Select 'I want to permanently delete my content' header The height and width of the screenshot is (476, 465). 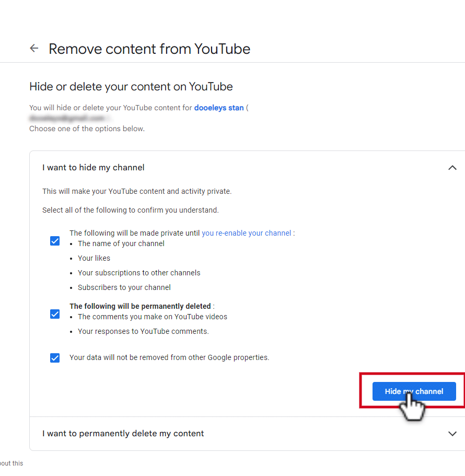123,434
